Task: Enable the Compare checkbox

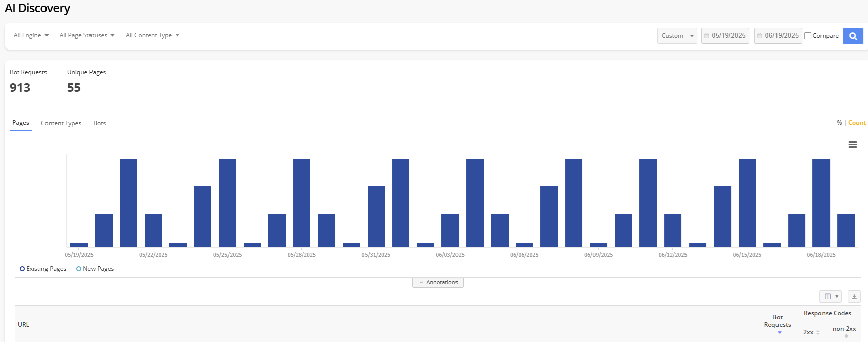Action: [808, 36]
